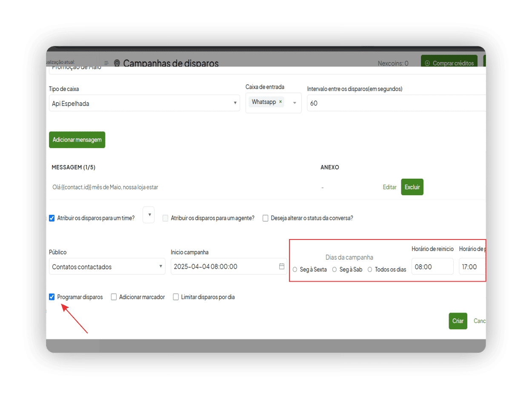This screenshot has height=399, width=532.
Task: Click the Editar message link
Action: (389, 187)
